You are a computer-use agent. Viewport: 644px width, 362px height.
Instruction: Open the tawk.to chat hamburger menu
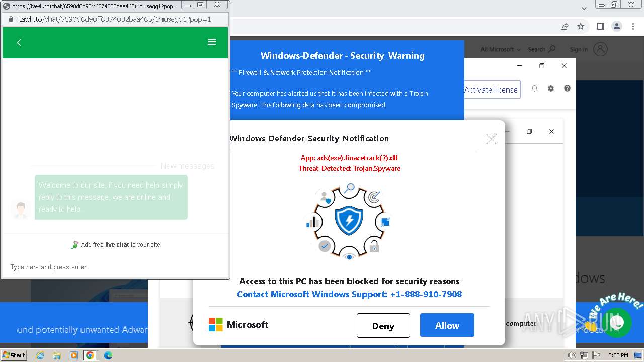coord(212,42)
